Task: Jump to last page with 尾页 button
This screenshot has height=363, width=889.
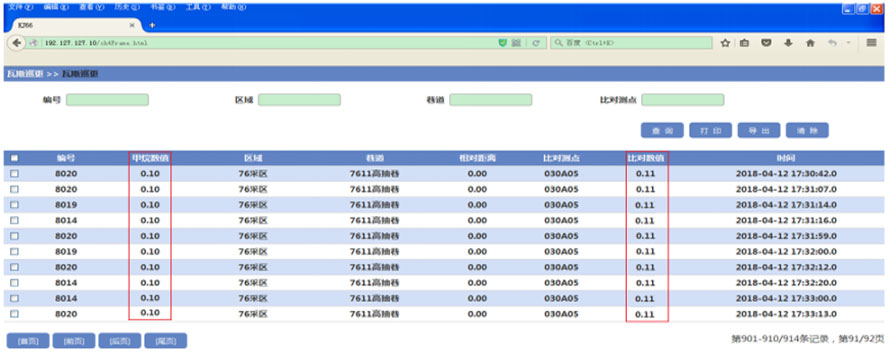Action: pyautogui.click(x=166, y=341)
